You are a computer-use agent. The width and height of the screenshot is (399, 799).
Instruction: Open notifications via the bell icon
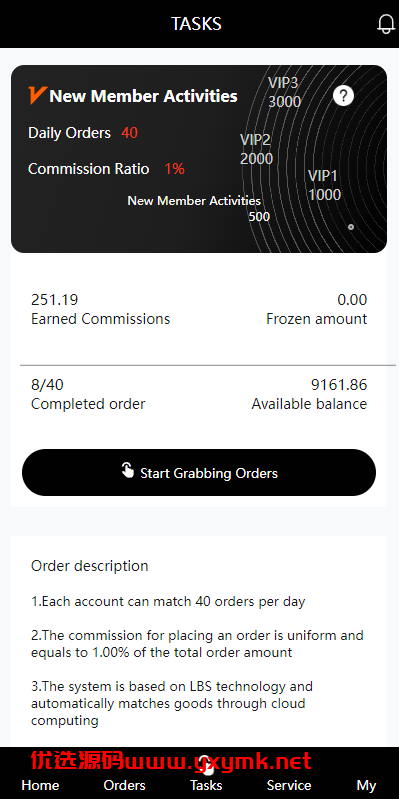point(386,24)
